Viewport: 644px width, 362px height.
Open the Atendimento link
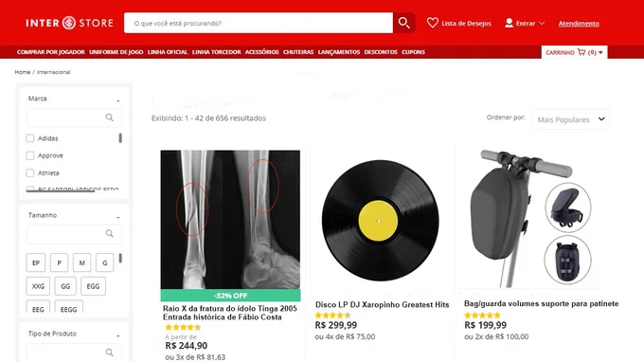click(579, 24)
